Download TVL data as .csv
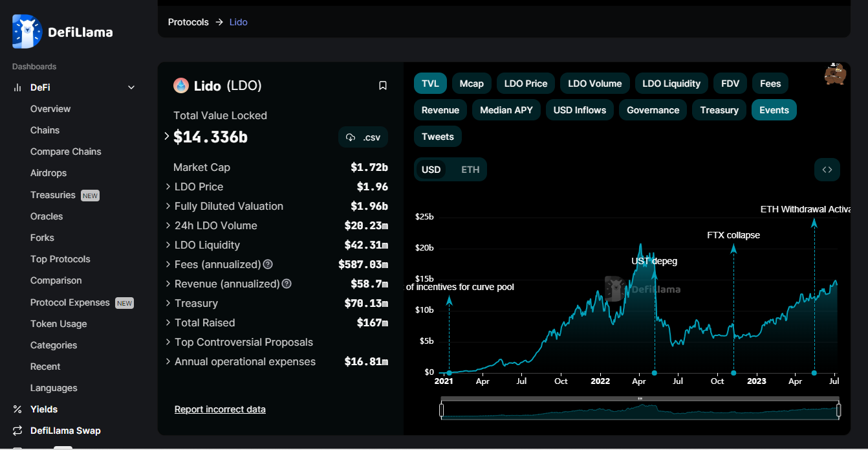This screenshot has height=450, width=868. pyautogui.click(x=363, y=137)
